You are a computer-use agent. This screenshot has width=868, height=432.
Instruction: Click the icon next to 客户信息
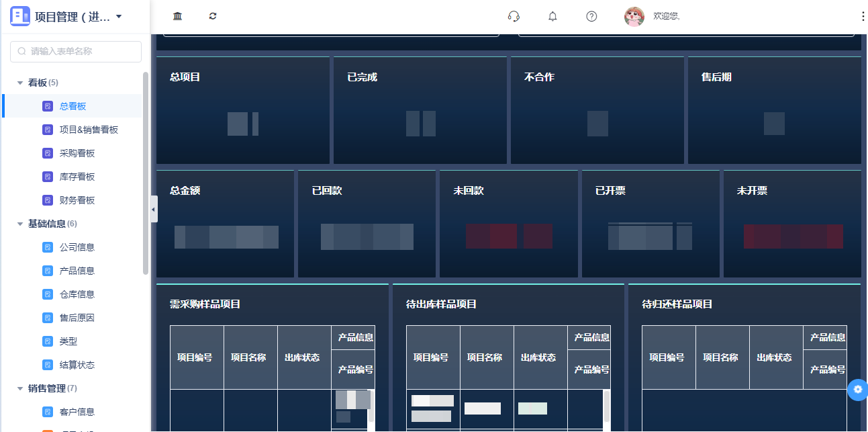(x=48, y=412)
